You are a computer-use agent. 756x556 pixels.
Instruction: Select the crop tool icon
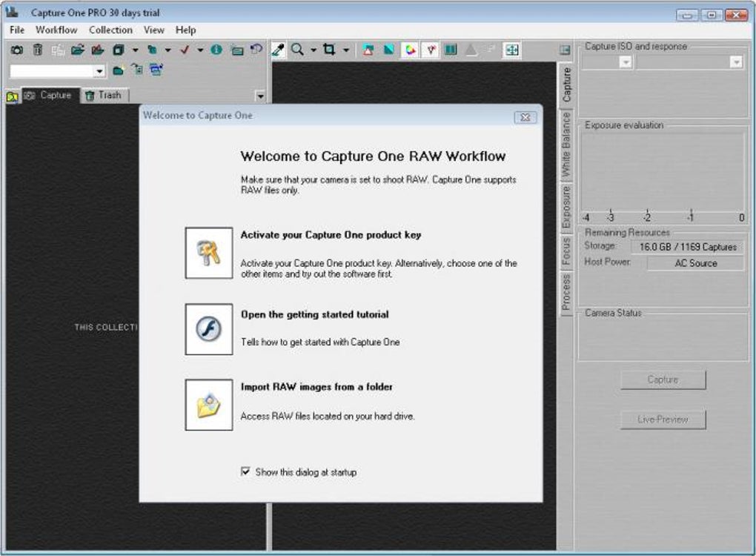329,49
